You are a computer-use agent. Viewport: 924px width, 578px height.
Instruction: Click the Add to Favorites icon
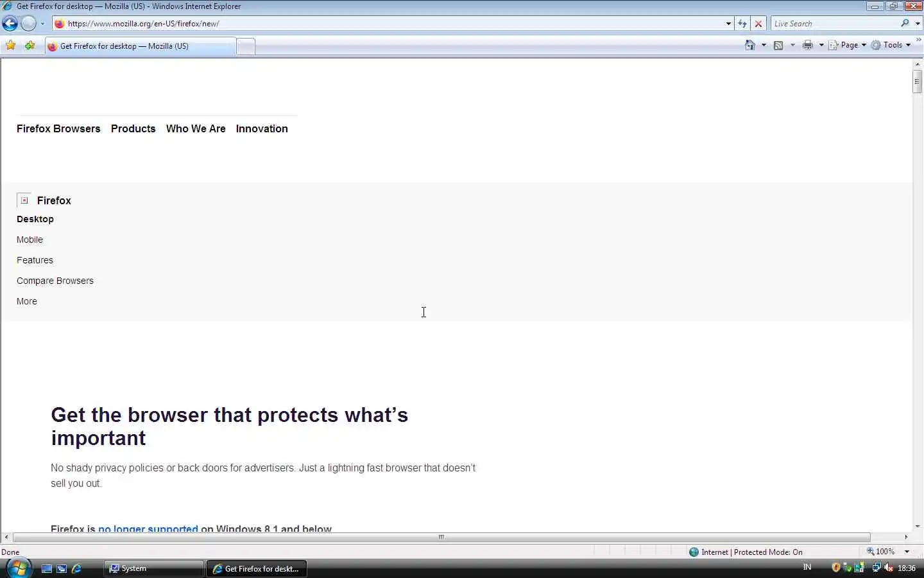click(x=30, y=46)
